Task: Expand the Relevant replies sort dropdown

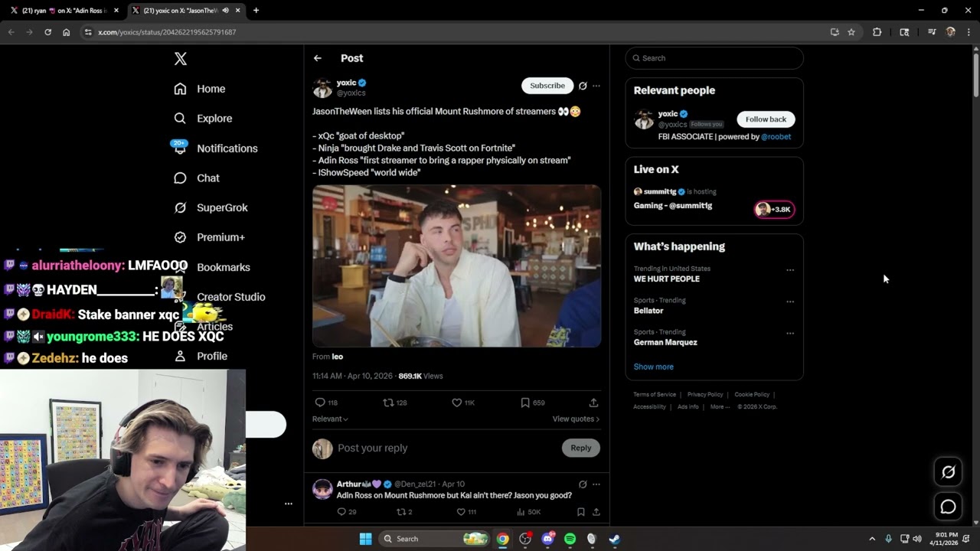Action: pyautogui.click(x=330, y=419)
